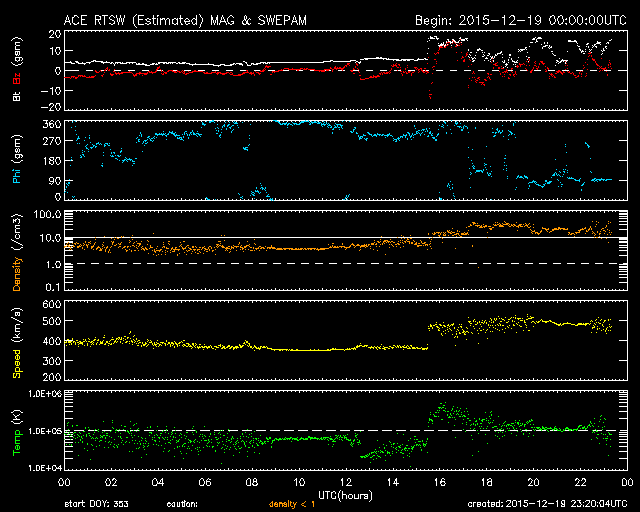
Task: Click the '100.0' tick on Density axis
Action: coord(47,214)
